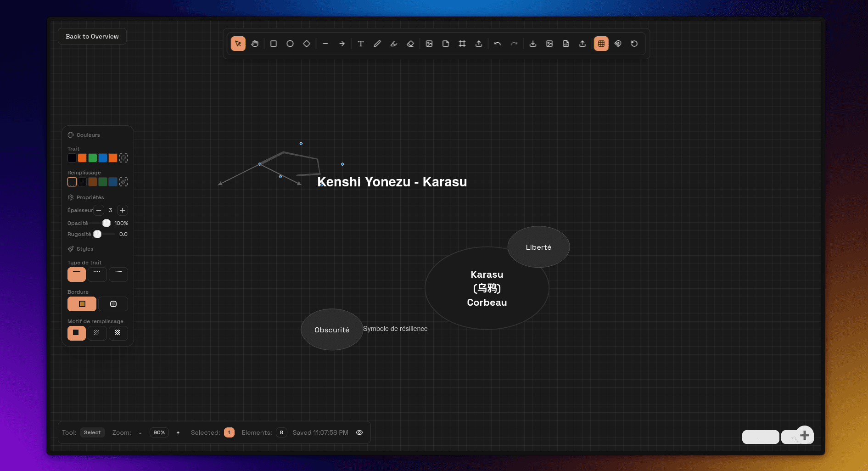Click the reset canvas icon in toolbar

(634, 44)
